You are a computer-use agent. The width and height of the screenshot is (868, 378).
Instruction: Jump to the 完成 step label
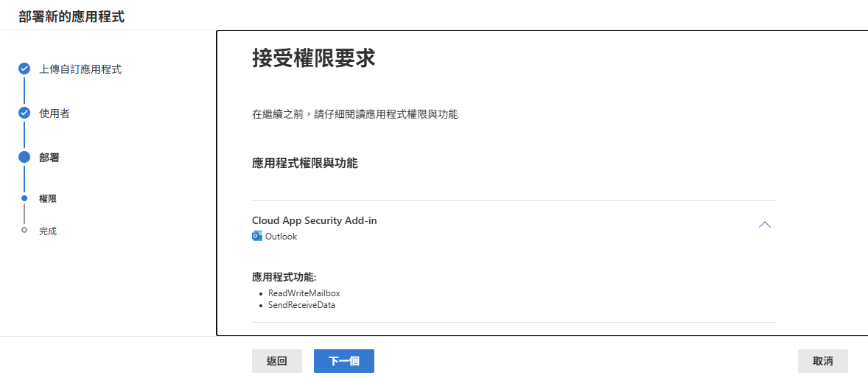pos(48,231)
